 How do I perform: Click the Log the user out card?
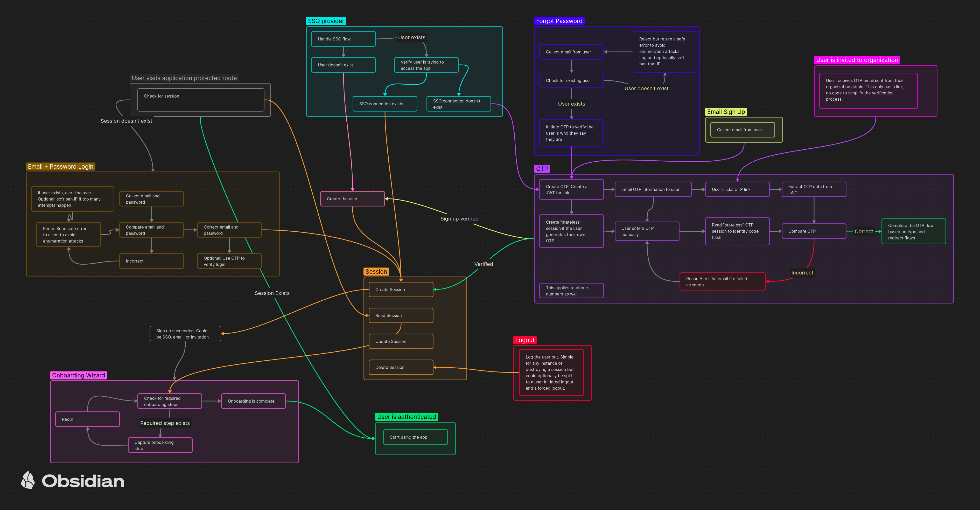(551, 372)
